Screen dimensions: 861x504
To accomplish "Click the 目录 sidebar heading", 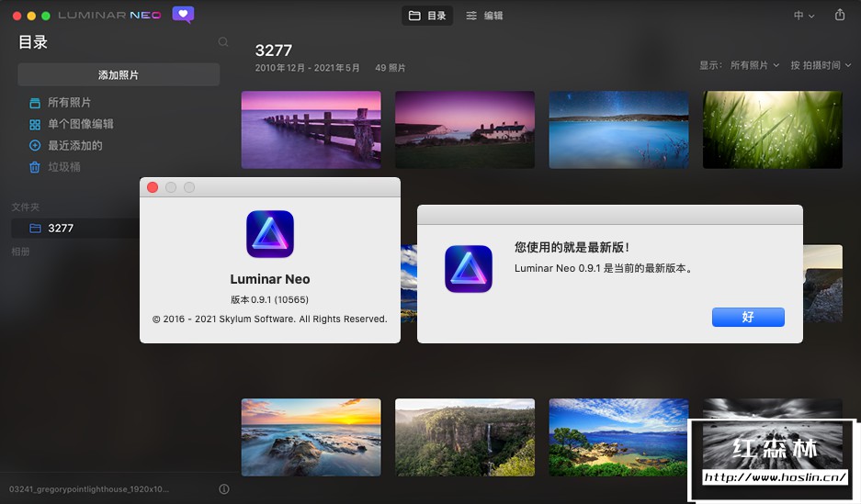I will pos(33,42).
